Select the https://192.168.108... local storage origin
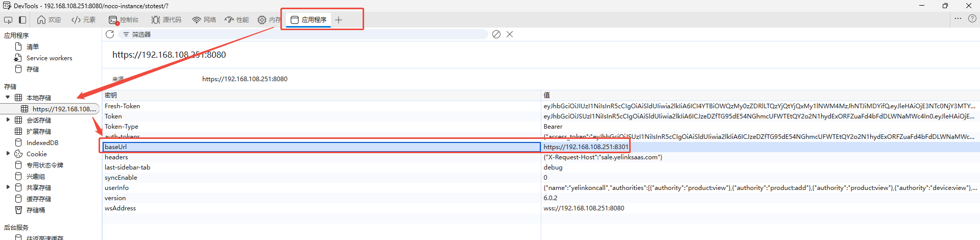The height and width of the screenshot is (240, 980). click(x=64, y=109)
